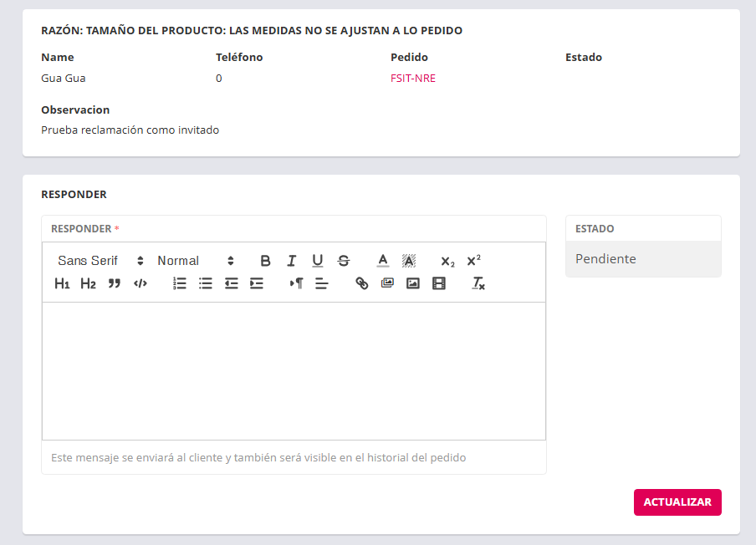The height and width of the screenshot is (545, 756).
Task: Insert a hyperlink in the response
Action: [x=361, y=283]
